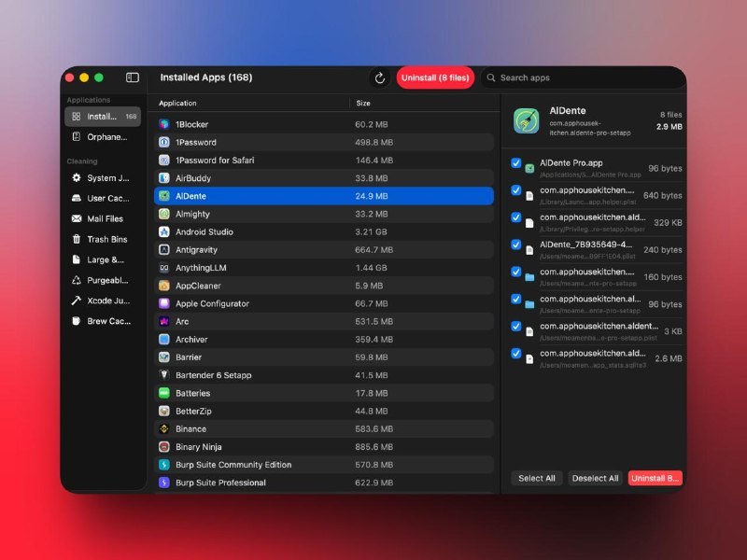Open the Mail Files cleaner
Image resolution: width=747 pixels, height=560 pixels.
pyautogui.click(x=101, y=218)
